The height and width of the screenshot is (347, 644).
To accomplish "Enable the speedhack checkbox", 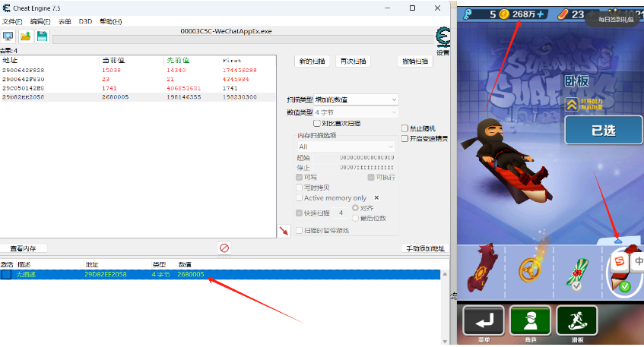I will click(x=404, y=139).
